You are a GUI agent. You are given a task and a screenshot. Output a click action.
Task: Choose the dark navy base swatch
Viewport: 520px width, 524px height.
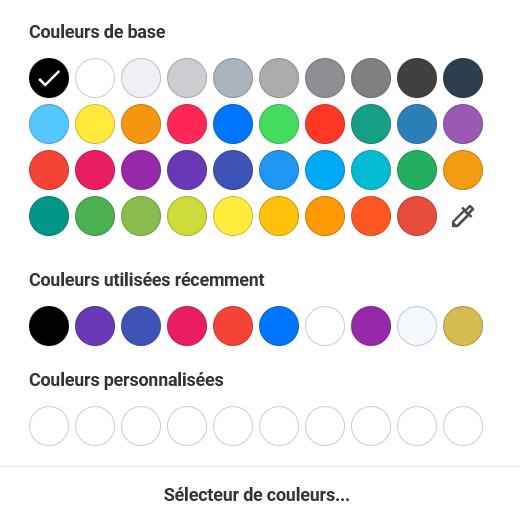point(463,78)
